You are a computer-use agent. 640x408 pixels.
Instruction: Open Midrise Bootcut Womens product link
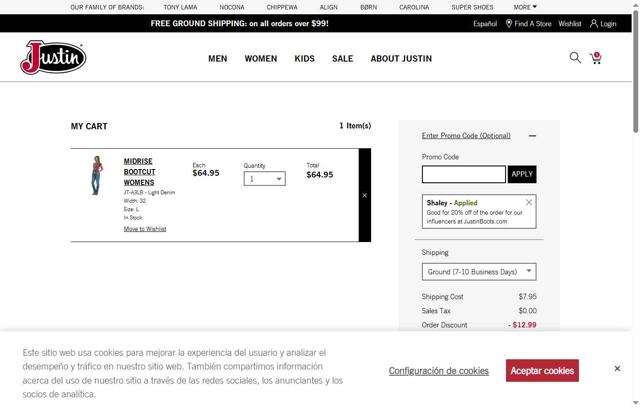click(139, 172)
